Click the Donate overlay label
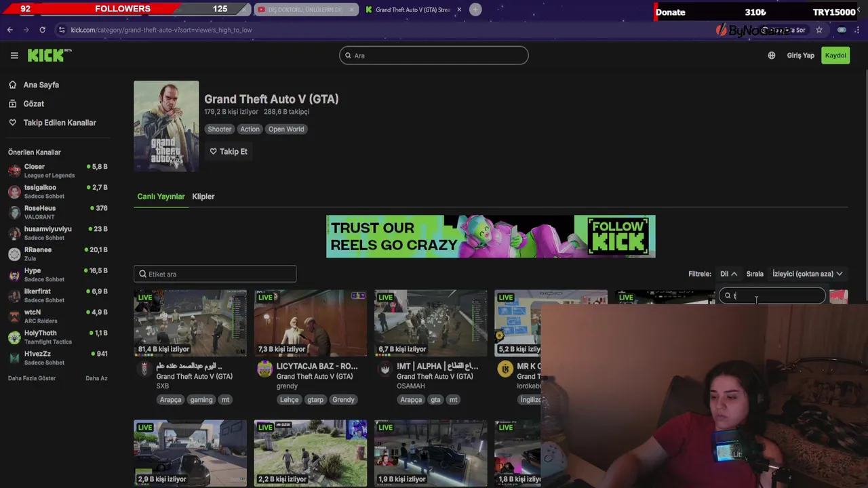 [671, 12]
